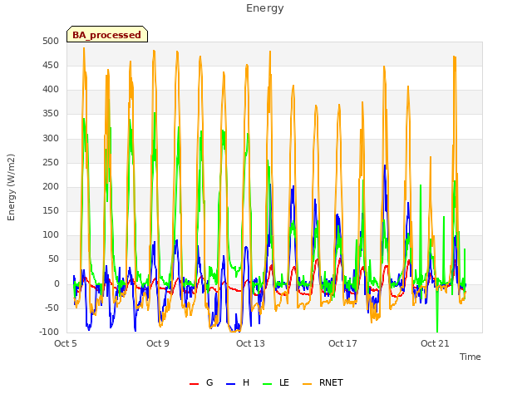Image resolution: width=532 pixels, height=399 pixels.
Task: Click the 0 y-axis tick label
Action: click(x=57, y=283)
